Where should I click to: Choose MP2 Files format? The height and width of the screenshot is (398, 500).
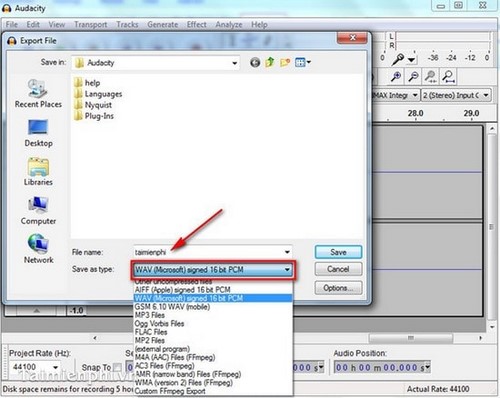point(213,340)
